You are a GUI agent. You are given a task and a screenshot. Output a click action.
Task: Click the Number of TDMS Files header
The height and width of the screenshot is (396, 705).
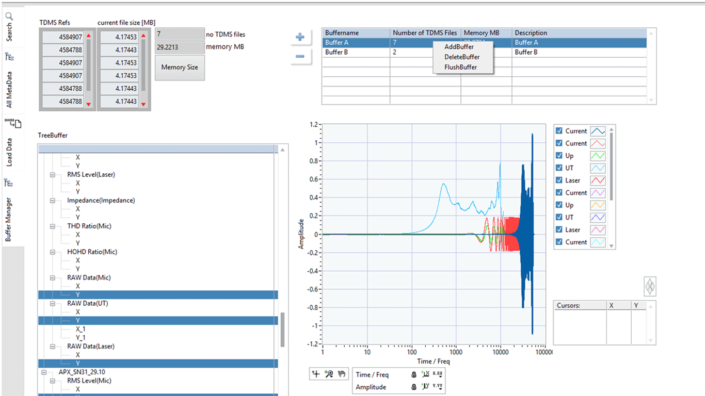point(425,33)
